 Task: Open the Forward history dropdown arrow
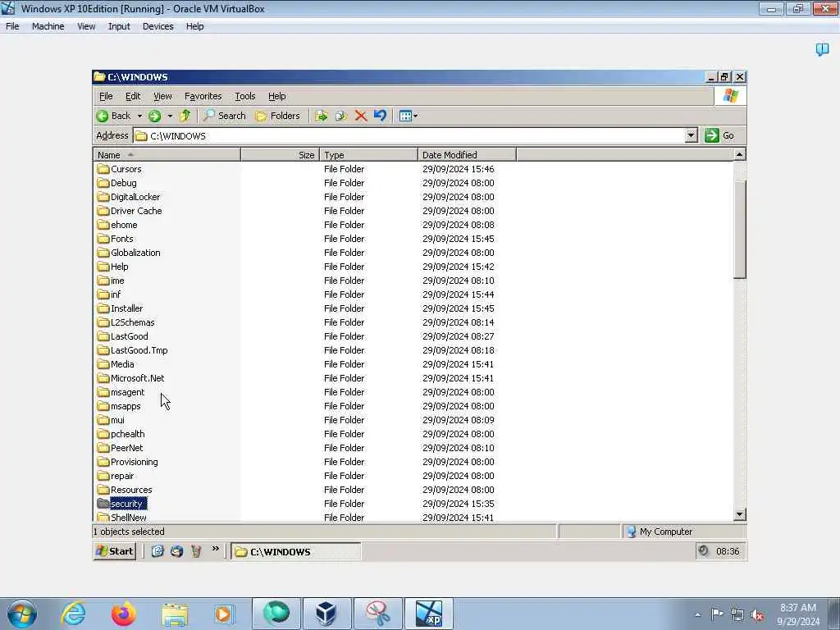[x=170, y=116]
